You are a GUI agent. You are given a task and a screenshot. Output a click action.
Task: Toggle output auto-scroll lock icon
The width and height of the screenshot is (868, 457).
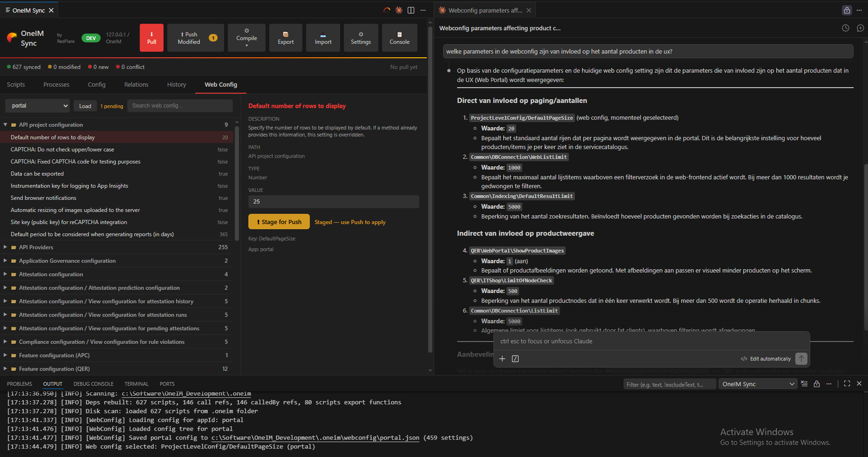[x=817, y=384]
